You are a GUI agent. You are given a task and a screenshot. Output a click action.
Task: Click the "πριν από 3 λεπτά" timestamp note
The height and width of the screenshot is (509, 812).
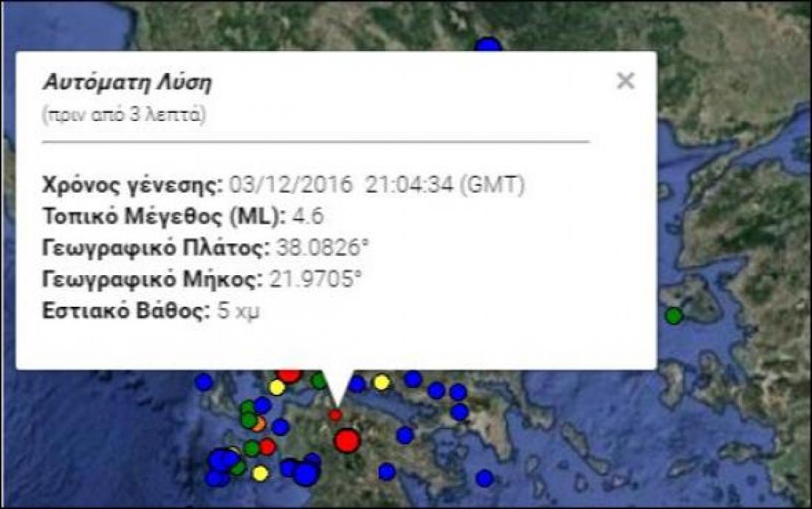[124, 115]
